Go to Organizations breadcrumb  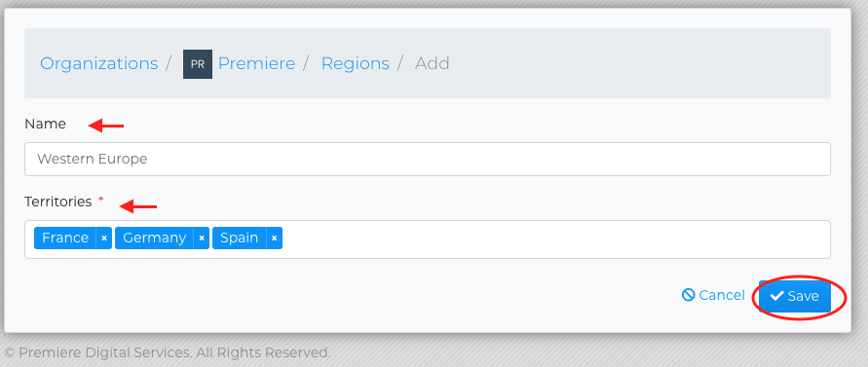99,63
